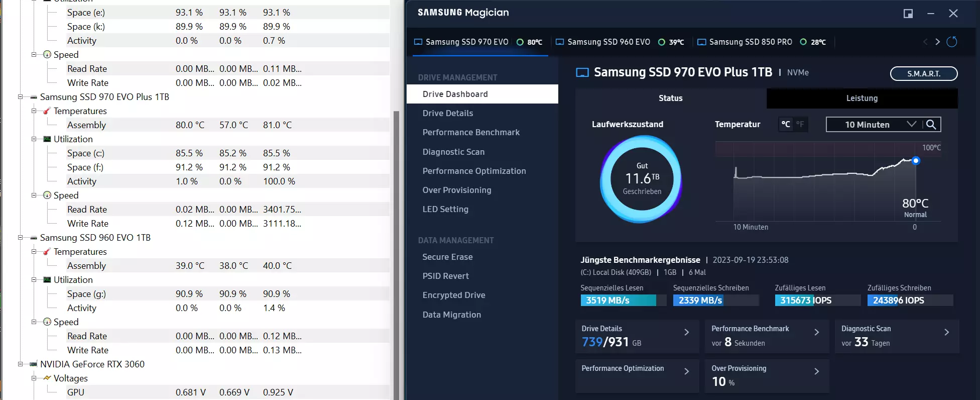
Task: Go to previous drive with left arrow
Action: (x=925, y=42)
